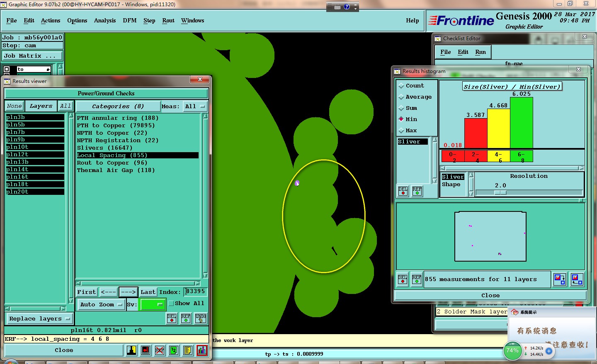597x364 pixels.
Task: Click the REF icon beside UNDO in Results viewer
Action: [186, 318]
